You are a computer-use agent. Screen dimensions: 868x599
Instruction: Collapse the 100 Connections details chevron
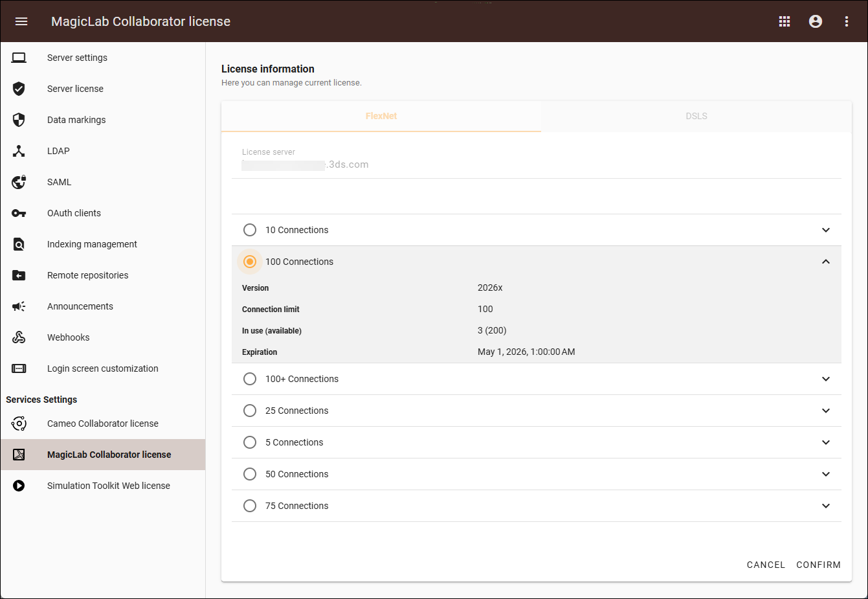[826, 262]
